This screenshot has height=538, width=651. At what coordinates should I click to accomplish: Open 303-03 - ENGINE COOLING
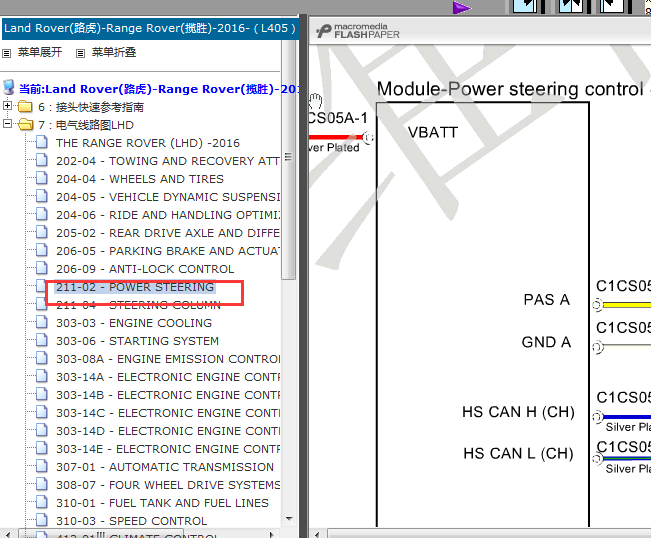tap(134, 323)
